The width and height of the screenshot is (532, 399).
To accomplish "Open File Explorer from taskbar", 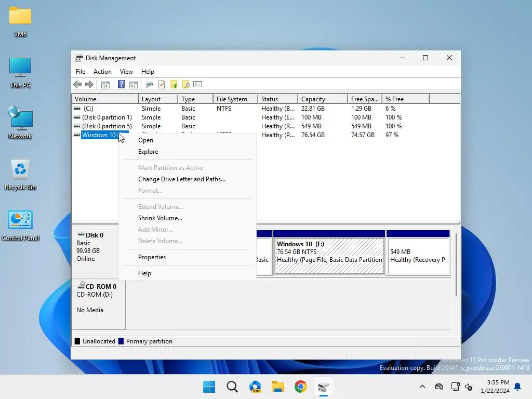I will (x=278, y=387).
